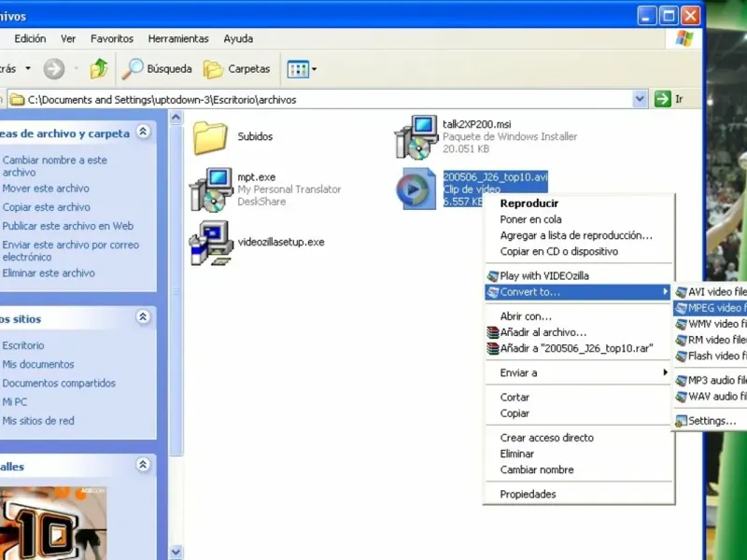747x560 pixels.
Task: Open Propiedades from context menu
Action: click(x=579, y=495)
